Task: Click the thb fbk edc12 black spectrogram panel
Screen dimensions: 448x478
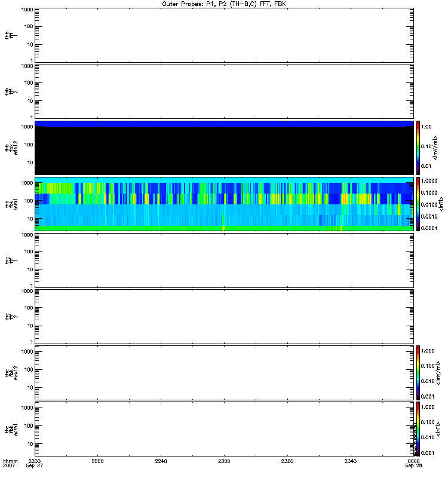Action: pyautogui.click(x=225, y=151)
